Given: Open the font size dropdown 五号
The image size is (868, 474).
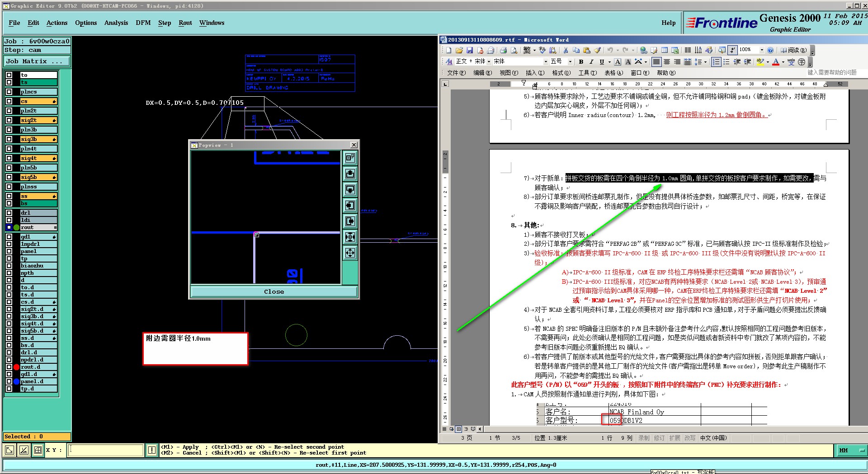Looking at the screenshot, I should [x=570, y=62].
